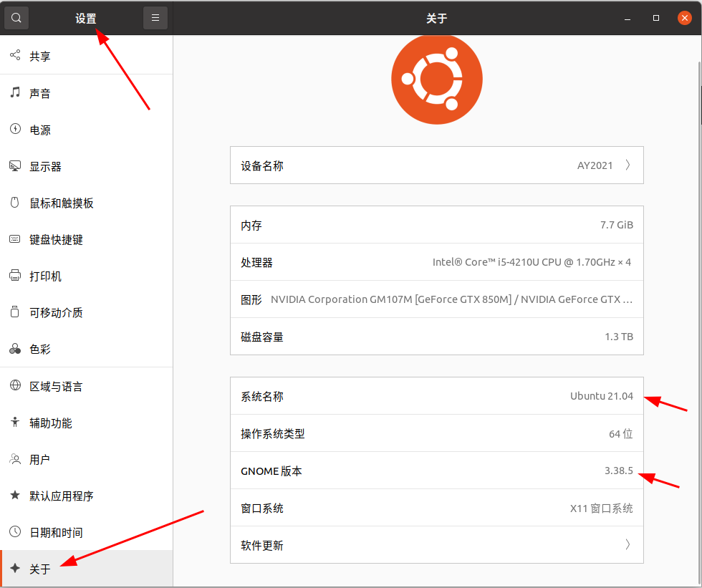Screen dimensions: 702x588
Task: Click the NVIDIA GeForce GTX 850M graphics text
Action: click(451, 299)
